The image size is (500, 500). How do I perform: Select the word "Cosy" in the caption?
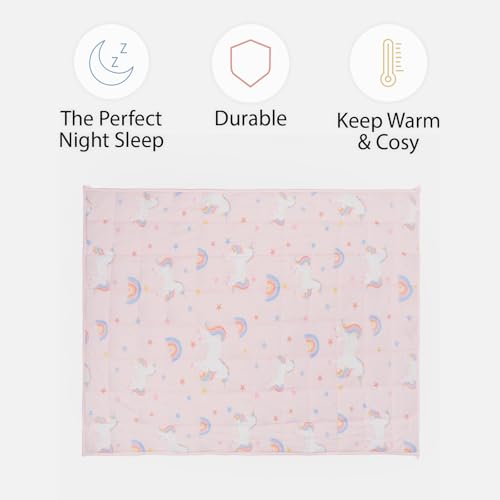pyautogui.click(x=397, y=143)
